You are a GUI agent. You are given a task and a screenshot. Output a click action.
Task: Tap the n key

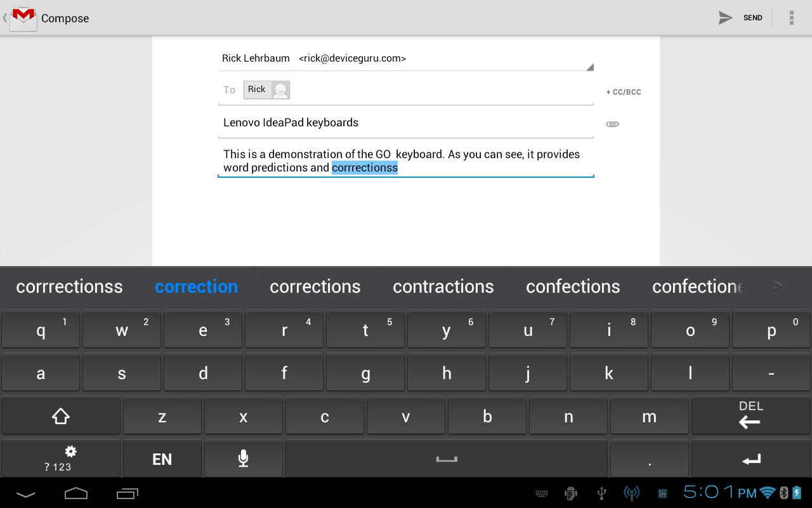coord(568,416)
